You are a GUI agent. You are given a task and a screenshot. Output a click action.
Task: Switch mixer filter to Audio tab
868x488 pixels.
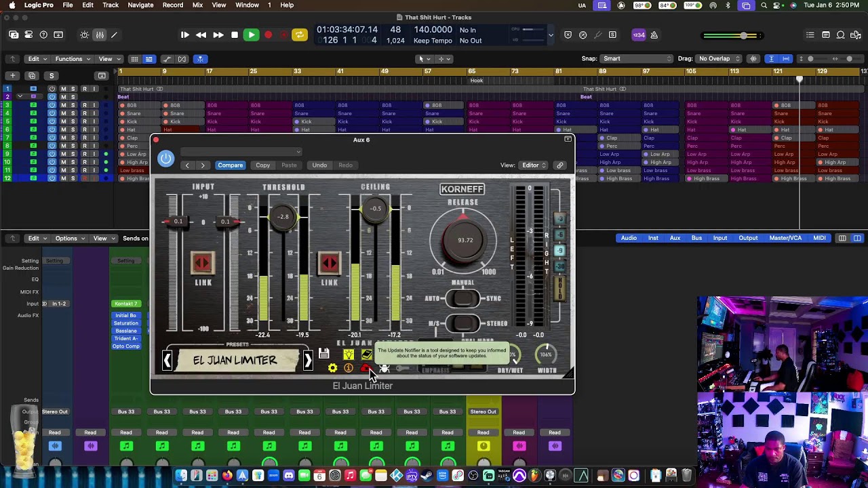(629, 239)
